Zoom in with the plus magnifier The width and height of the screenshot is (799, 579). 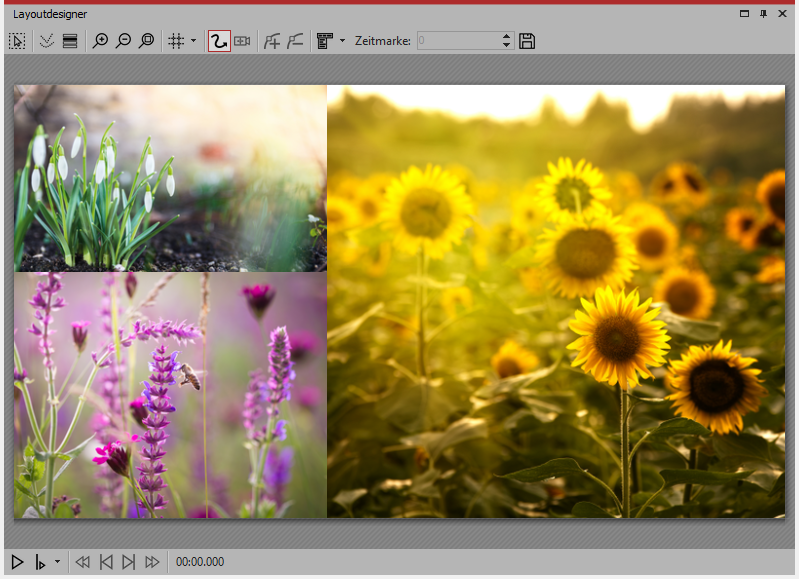coord(100,41)
